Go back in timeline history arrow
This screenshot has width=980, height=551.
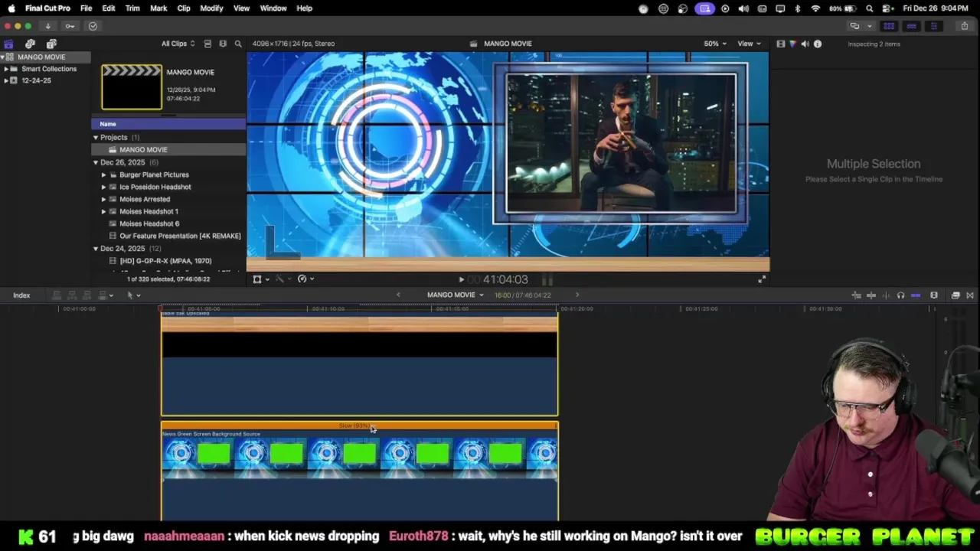click(398, 295)
